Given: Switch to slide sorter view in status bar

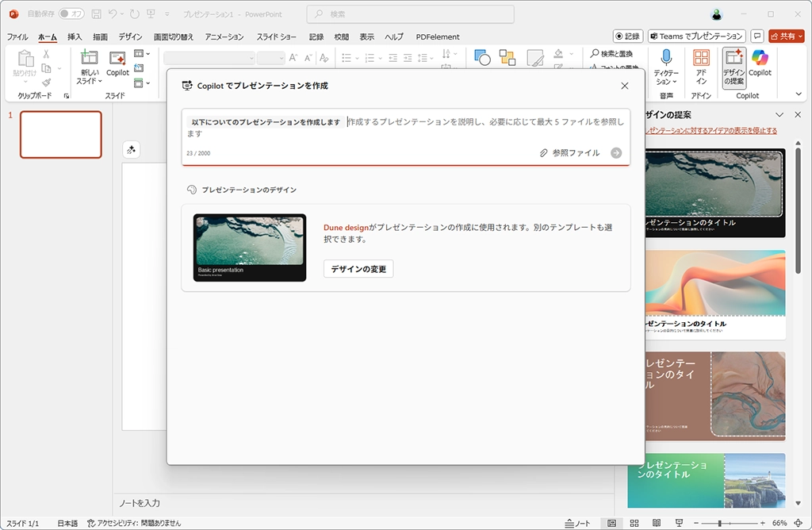Looking at the screenshot, I should click(634, 524).
